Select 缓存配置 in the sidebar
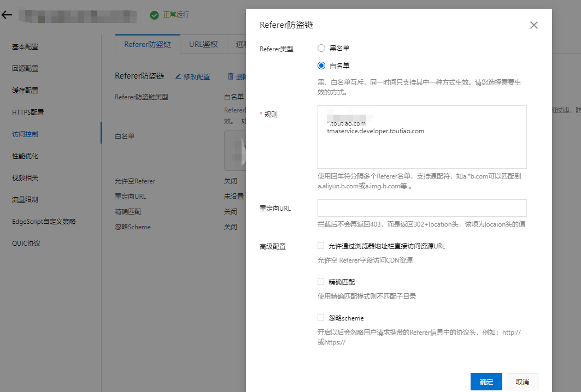581x392 pixels. pyautogui.click(x=25, y=91)
